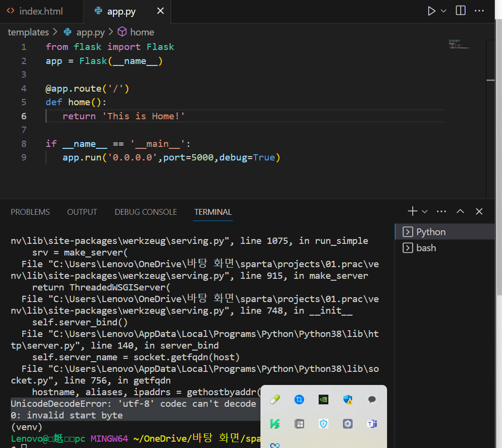Click the editor minimap preview
The height and width of the screenshot is (448, 502).
click(459, 44)
